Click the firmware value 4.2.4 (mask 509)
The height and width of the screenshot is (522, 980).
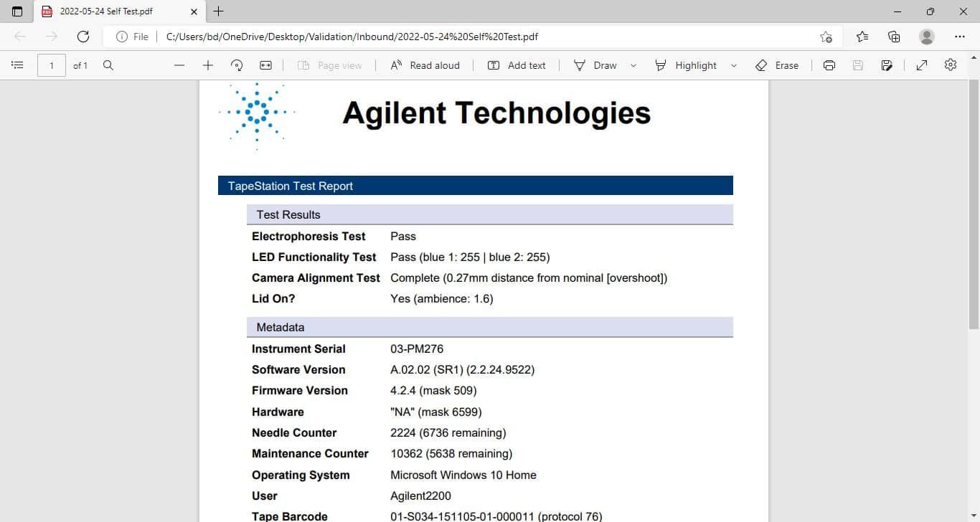(433, 390)
